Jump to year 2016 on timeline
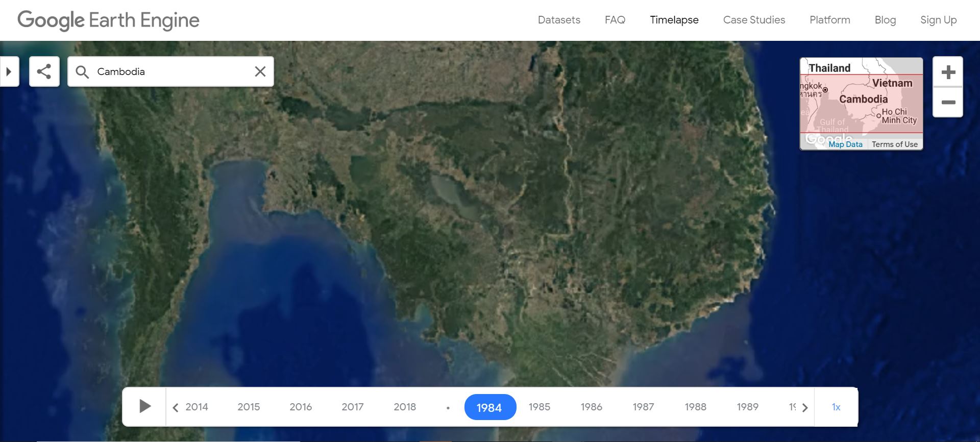Screen dimensions: 980x442 point(301,407)
